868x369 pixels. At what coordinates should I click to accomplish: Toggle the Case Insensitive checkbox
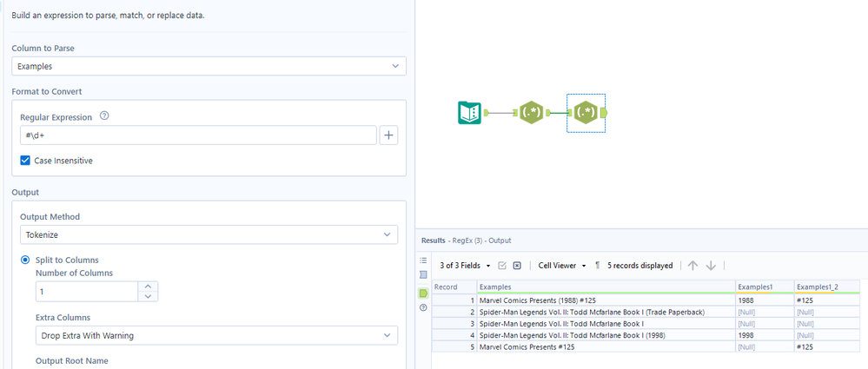click(25, 161)
